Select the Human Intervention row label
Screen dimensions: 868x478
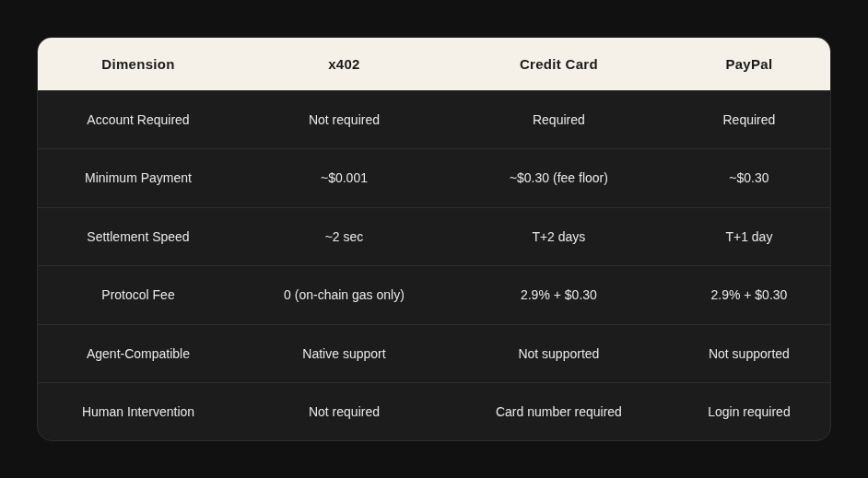click(x=138, y=412)
